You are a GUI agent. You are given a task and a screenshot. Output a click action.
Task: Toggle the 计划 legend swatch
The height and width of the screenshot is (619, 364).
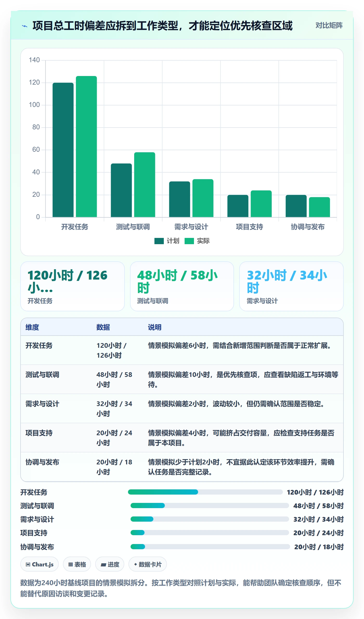pyautogui.click(x=159, y=241)
